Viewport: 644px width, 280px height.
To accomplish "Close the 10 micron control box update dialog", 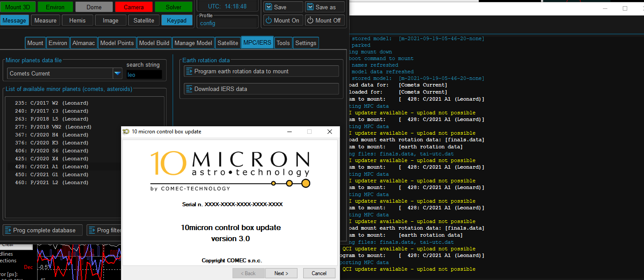I will (329, 132).
